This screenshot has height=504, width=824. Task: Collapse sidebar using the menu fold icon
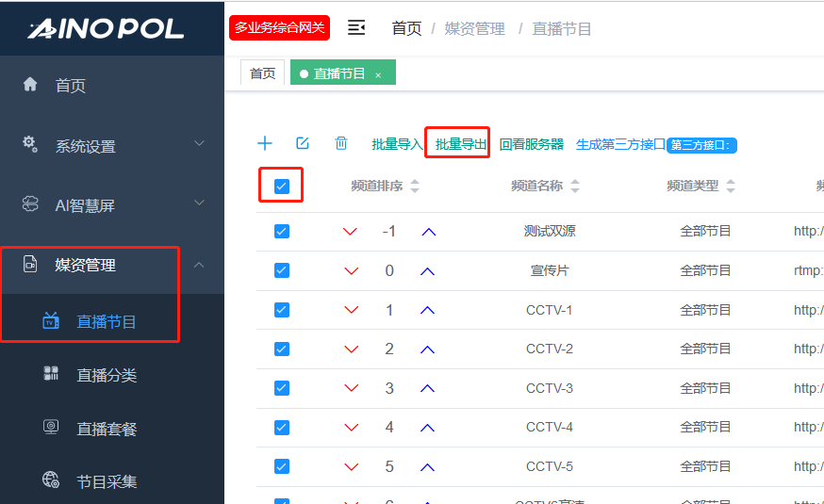point(356,28)
